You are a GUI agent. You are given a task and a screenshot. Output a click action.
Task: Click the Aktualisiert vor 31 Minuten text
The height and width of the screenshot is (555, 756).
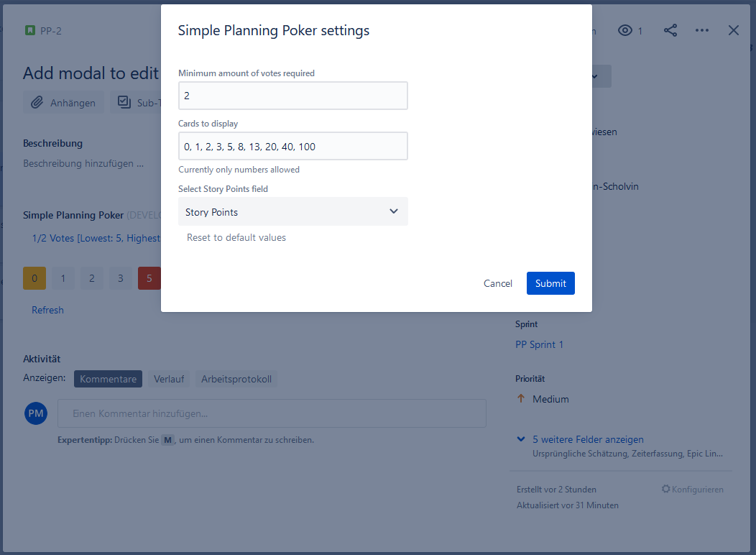pyautogui.click(x=568, y=505)
